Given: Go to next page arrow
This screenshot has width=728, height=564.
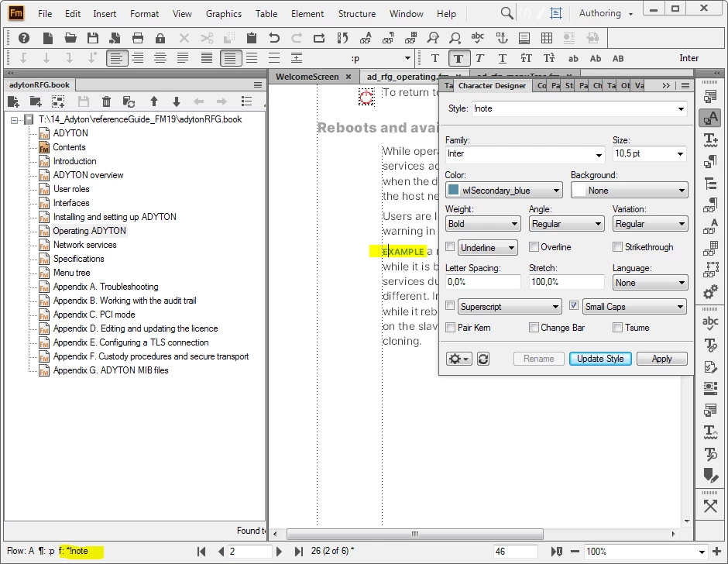Looking at the screenshot, I should tap(279, 552).
